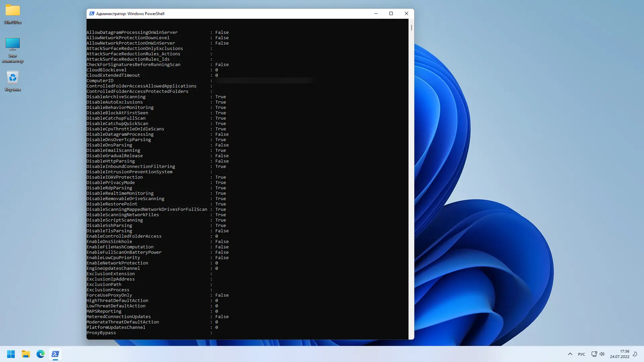Switch to PowerShell taskbar icon
Screen dimensions: 644x362
click(x=55, y=354)
